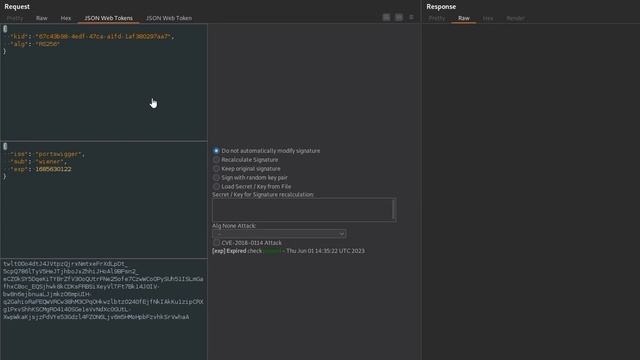Switch Response view to Raw tab

(464, 18)
